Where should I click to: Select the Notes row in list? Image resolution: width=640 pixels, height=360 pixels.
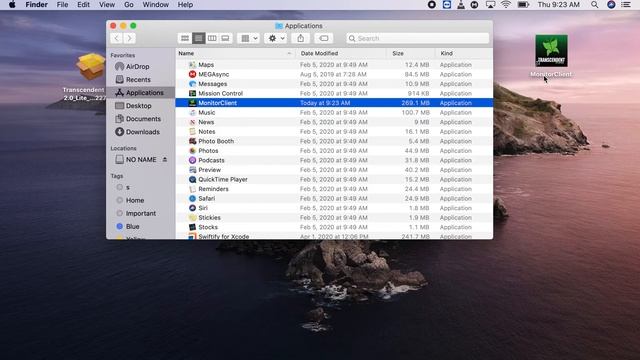click(334, 131)
